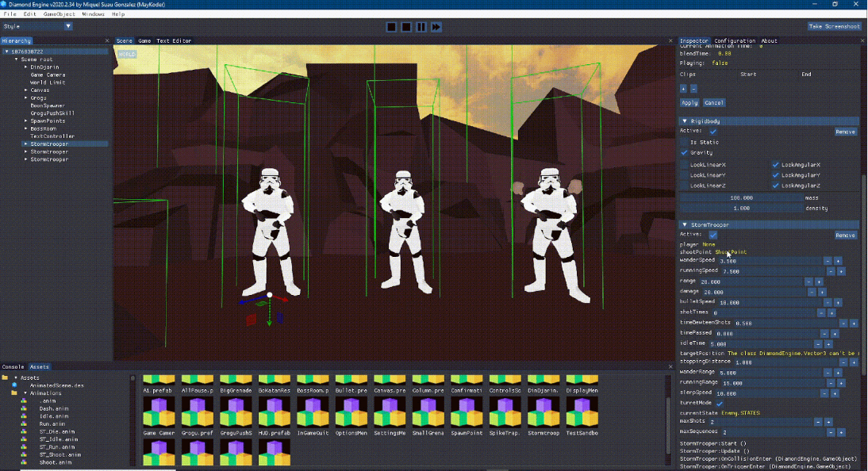The width and height of the screenshot is (868, 471).
Task: Click the WORLD gizmo mode button
Action: click(127, 54)
